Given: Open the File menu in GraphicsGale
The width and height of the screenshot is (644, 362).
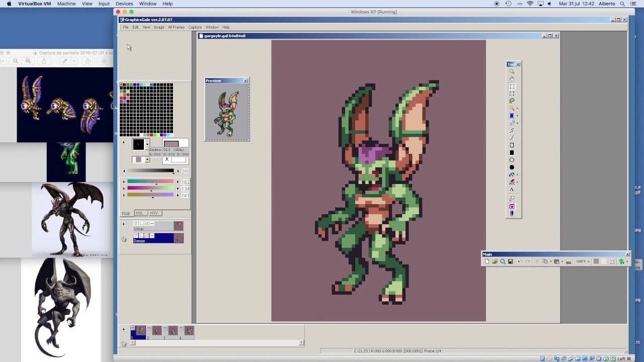Looking at the screenshot, I should 126,27.
